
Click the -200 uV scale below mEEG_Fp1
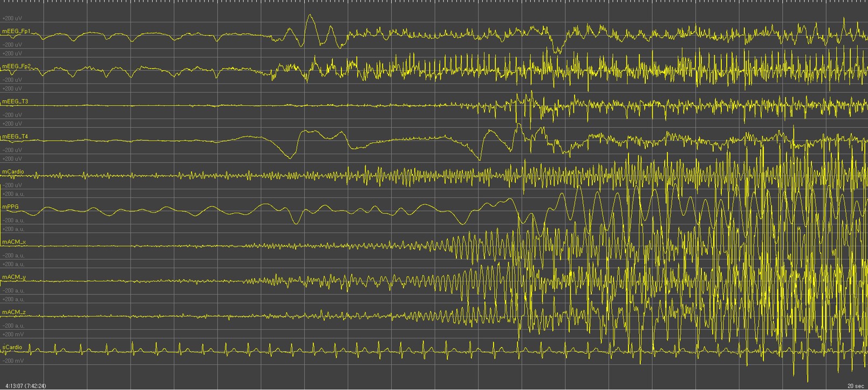[12, 45]
